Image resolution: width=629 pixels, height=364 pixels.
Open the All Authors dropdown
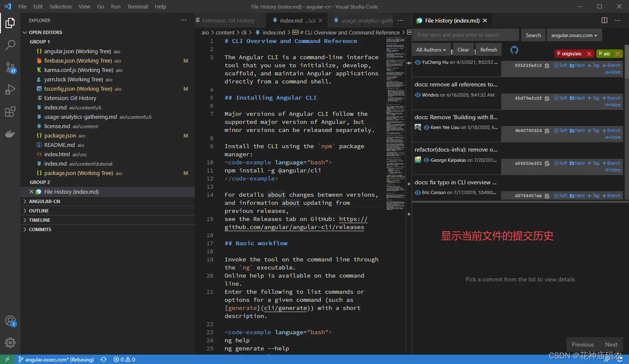click(x=431, y=50)
